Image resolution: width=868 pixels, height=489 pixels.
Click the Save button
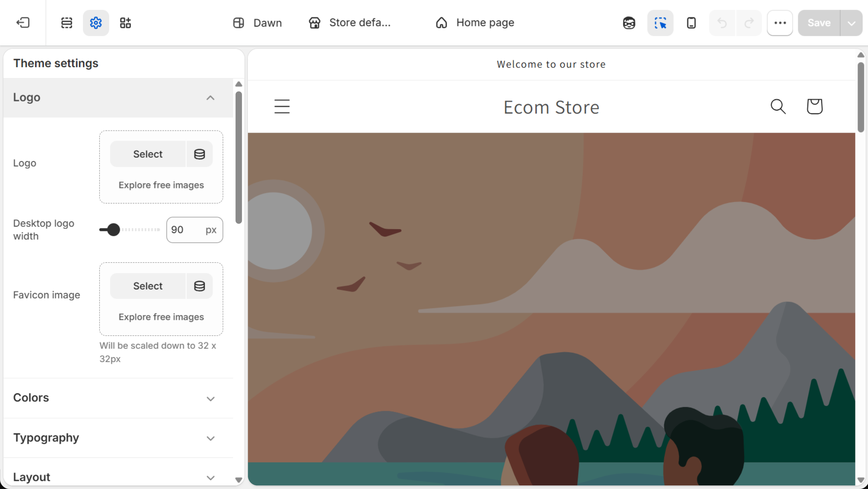(x=819, y=23)
